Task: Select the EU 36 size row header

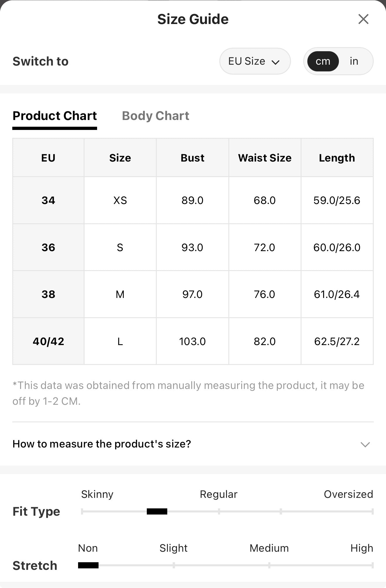Action: 48,247
